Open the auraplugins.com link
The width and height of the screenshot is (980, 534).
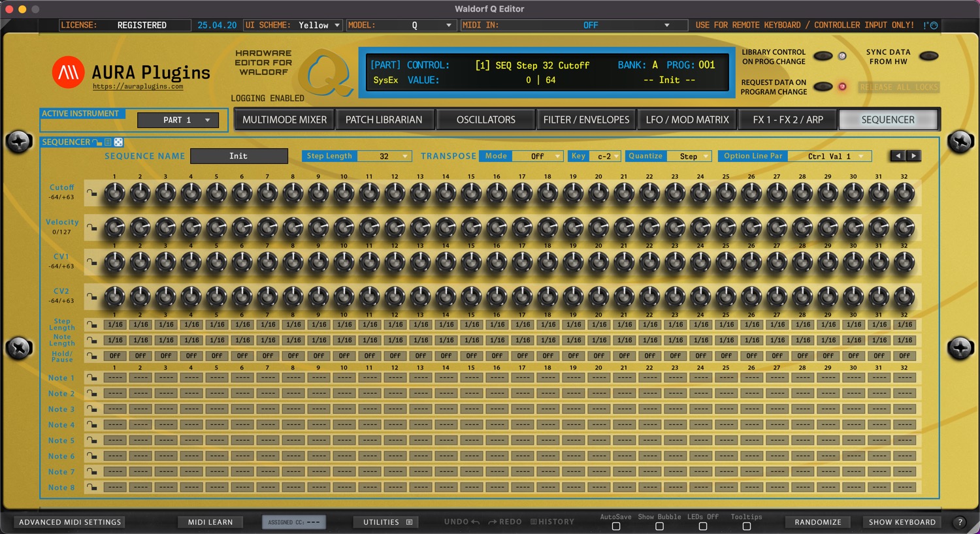pos(138,86)
